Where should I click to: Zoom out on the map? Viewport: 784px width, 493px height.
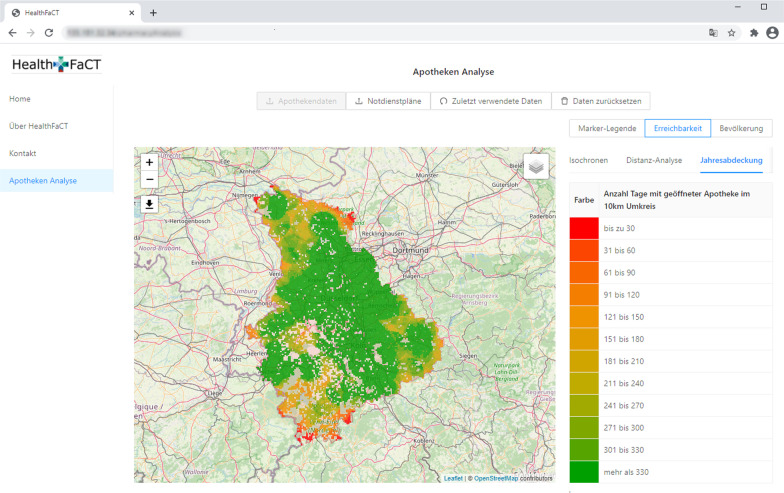pyautogui.click(x=149, y=179)
